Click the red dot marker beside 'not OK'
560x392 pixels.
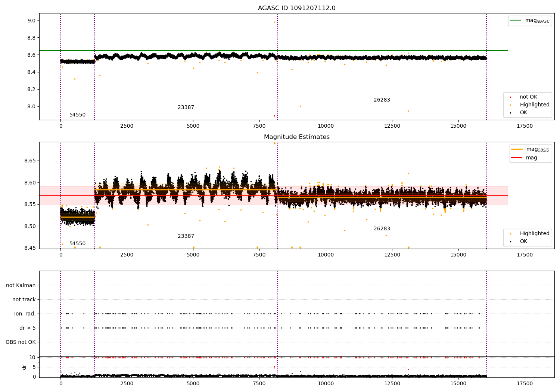pyautogui.click(x=510, y=97)
